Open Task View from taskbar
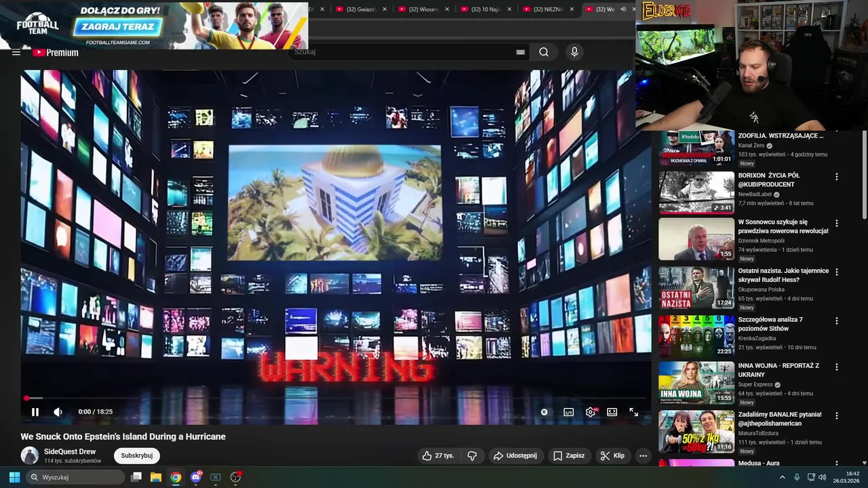The image size is (868, 488). coord(136,477)
